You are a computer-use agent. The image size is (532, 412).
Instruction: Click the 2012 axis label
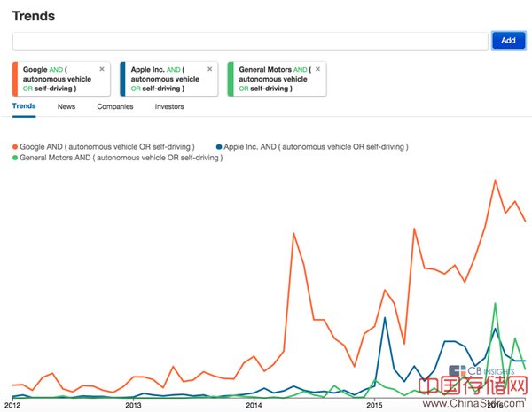pos(12,405)
